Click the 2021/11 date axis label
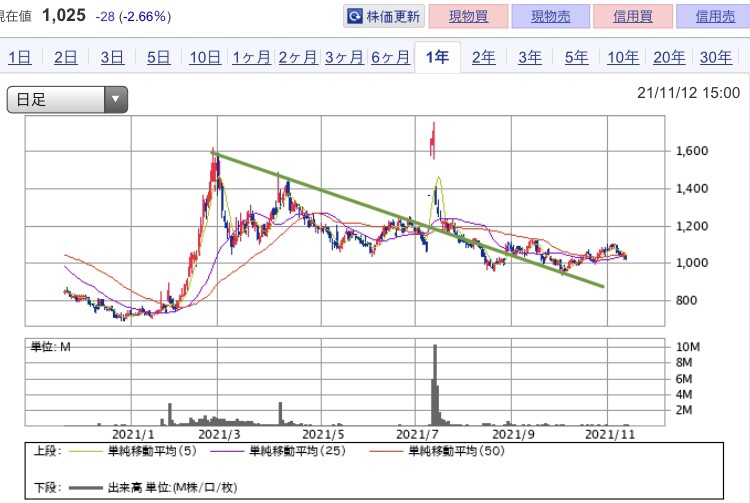Image resolution: width=750 pixels, height=503 pixels. (x=610, y=435)
